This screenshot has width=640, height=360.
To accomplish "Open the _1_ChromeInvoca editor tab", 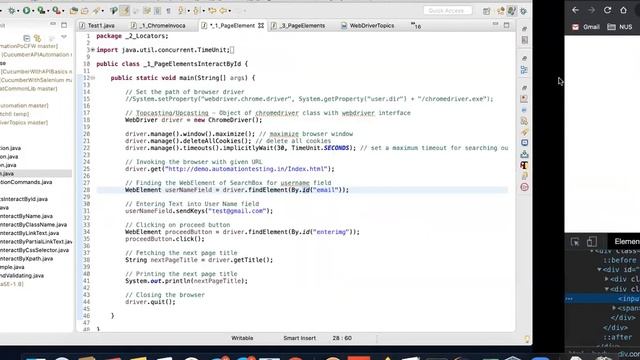I will tap(158, 26).
